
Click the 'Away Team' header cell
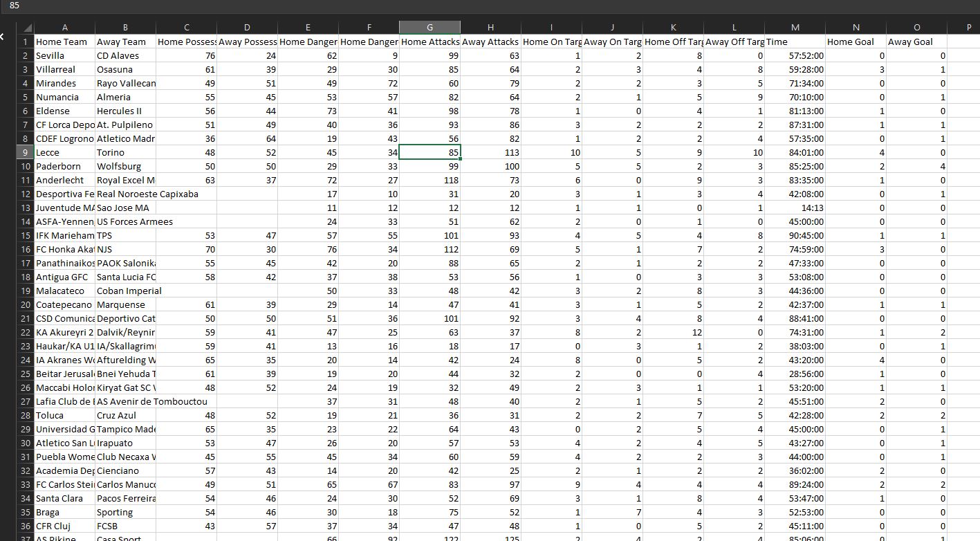pos(125,42)
